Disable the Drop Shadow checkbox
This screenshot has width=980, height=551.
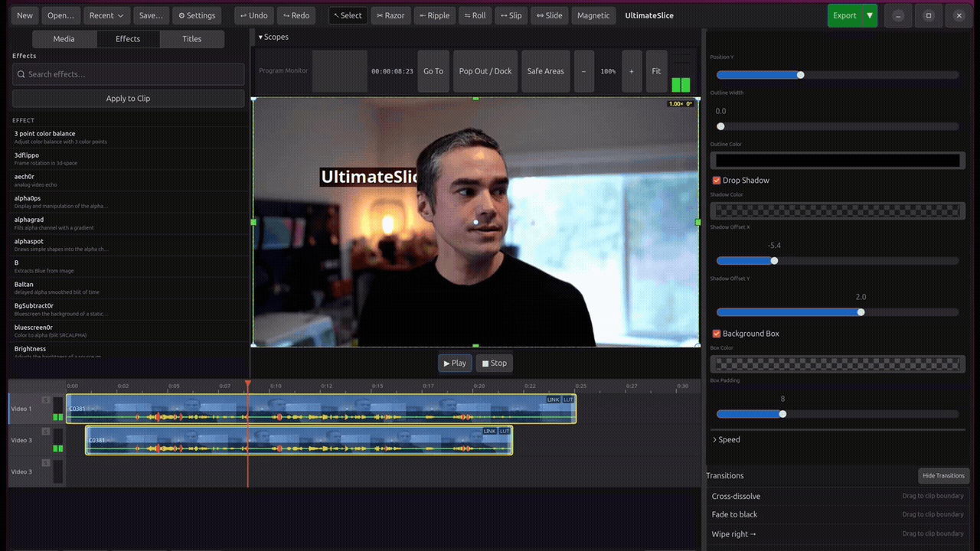click(x=717, y=181)
